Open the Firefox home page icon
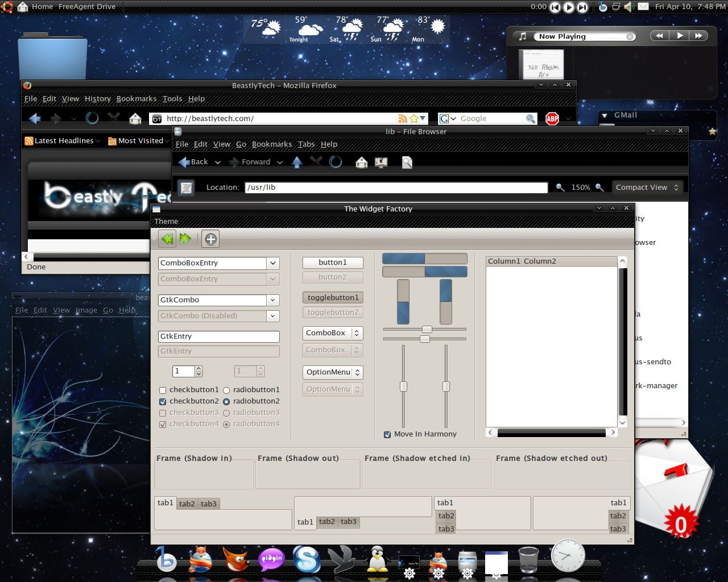The height and width of the screenshot is (582, 728). coord(135,118)
